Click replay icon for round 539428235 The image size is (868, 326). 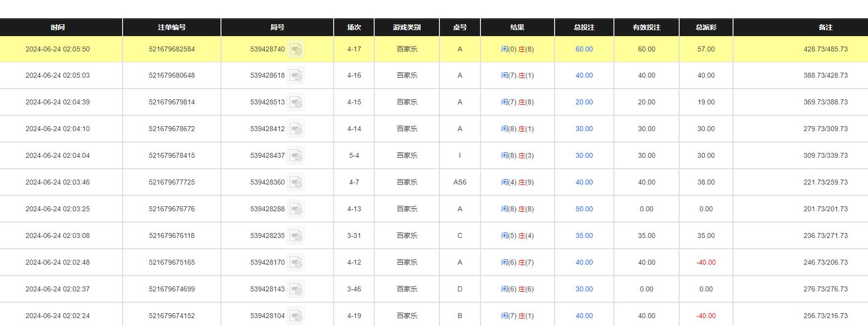(296, 236)
